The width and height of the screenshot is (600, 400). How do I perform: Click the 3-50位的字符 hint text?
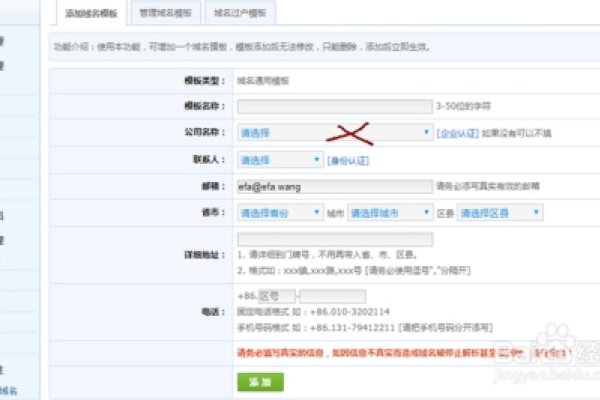(x=463, y=106)
